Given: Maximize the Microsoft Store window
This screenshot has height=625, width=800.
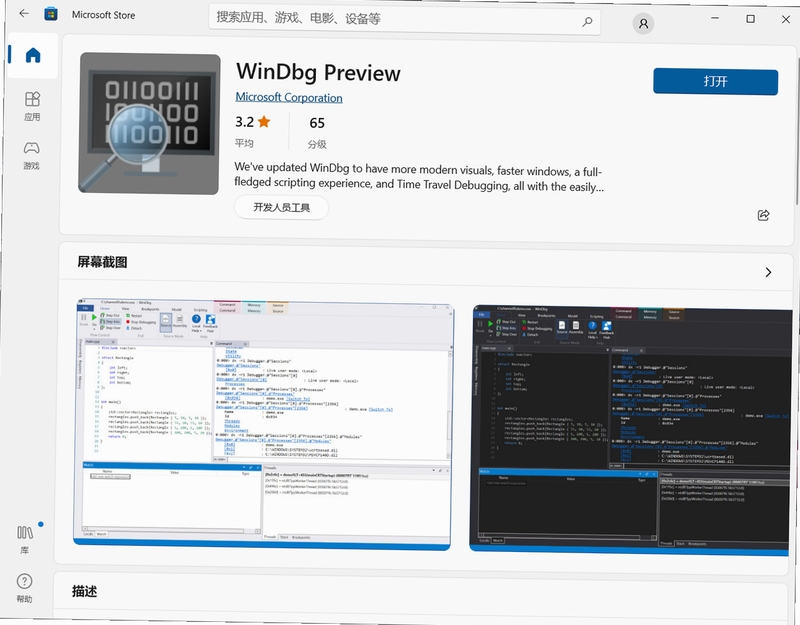Looking at the screenshot, I should [750, 19].
